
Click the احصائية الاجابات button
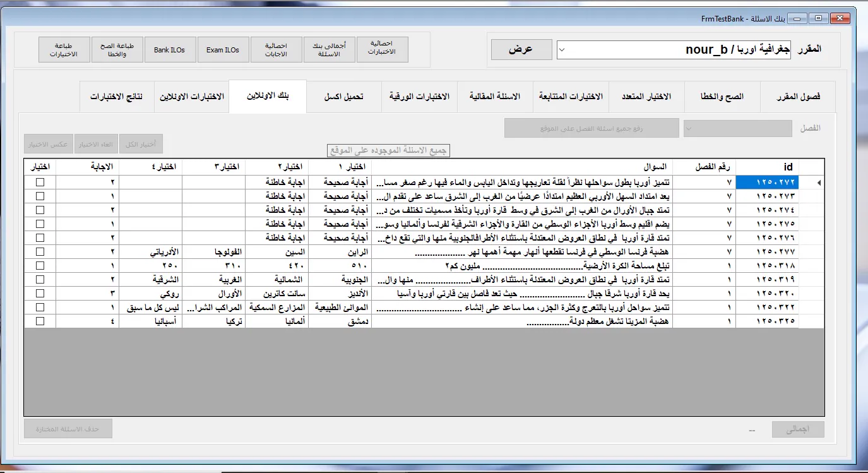[276, 50]
